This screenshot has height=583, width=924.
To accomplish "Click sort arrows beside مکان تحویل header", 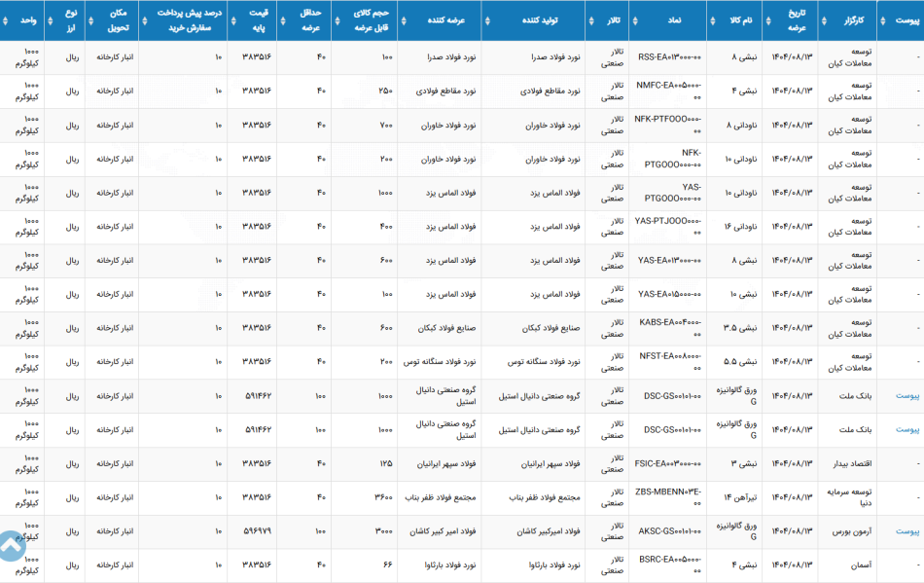I will pos(90,21).
